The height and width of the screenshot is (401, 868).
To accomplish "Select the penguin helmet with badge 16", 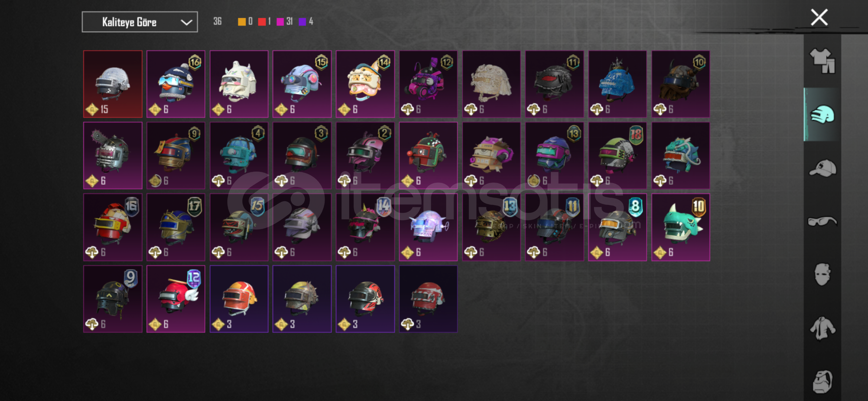I will (176, 84).
